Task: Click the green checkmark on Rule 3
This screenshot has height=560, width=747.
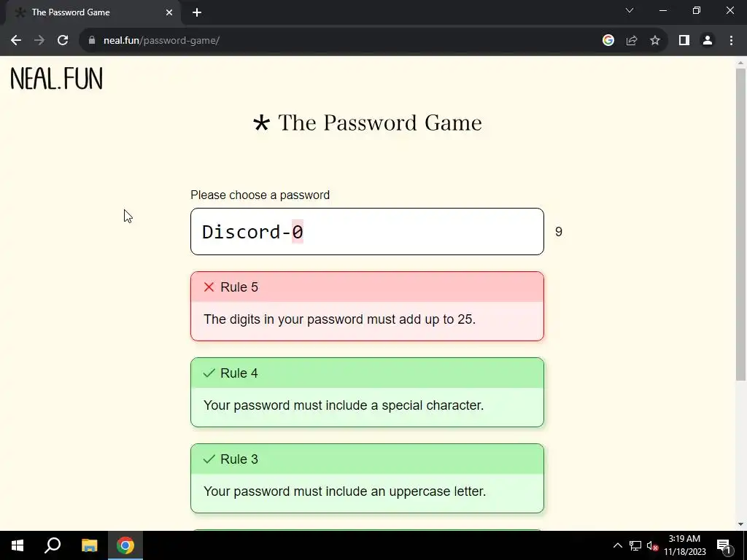Action: tap(209, 459)
